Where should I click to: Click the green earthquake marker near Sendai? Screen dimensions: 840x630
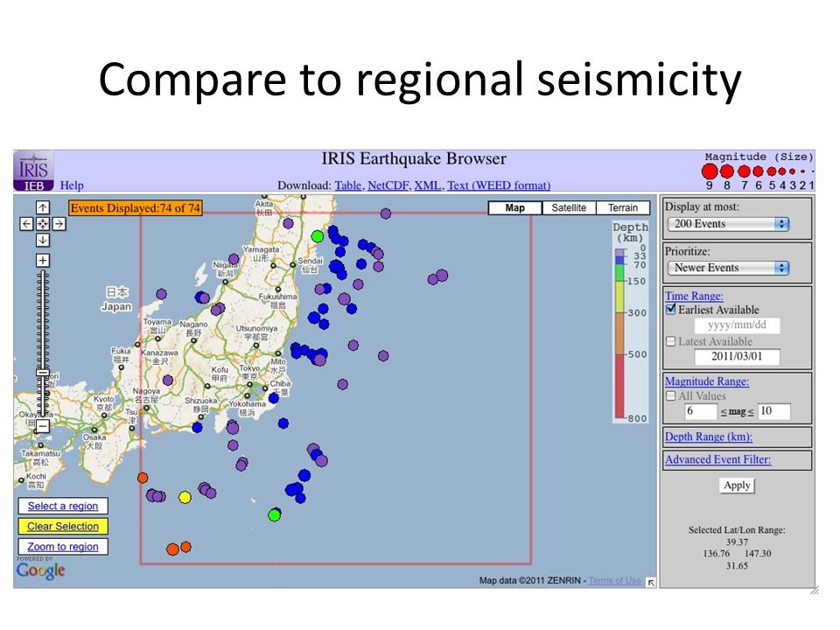pyautogui.click(x=317, y=236)
